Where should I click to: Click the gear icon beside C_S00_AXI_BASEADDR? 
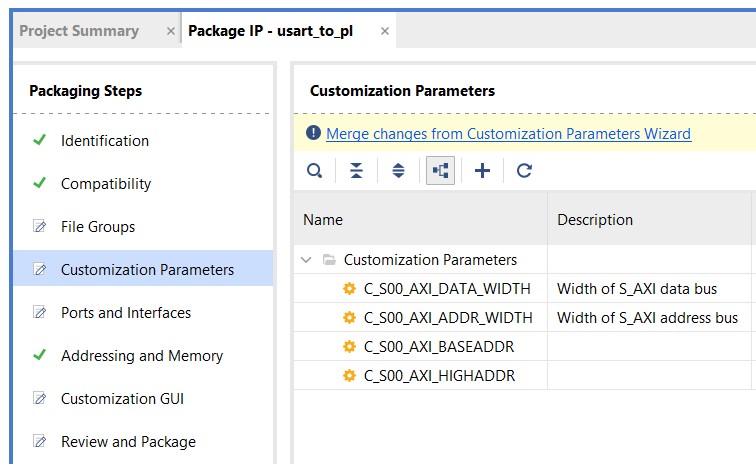[349, 346]
